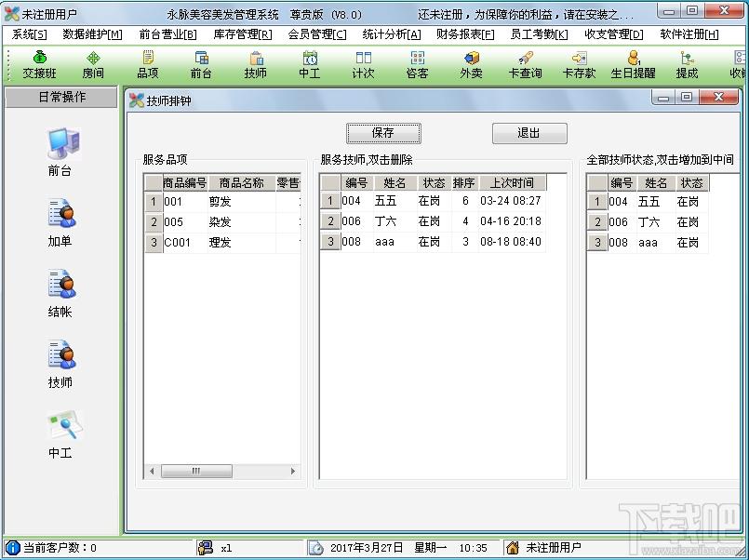Open the 库存管理[R] menu
This screenshot has width=749, height=560.
click(243, 34)
